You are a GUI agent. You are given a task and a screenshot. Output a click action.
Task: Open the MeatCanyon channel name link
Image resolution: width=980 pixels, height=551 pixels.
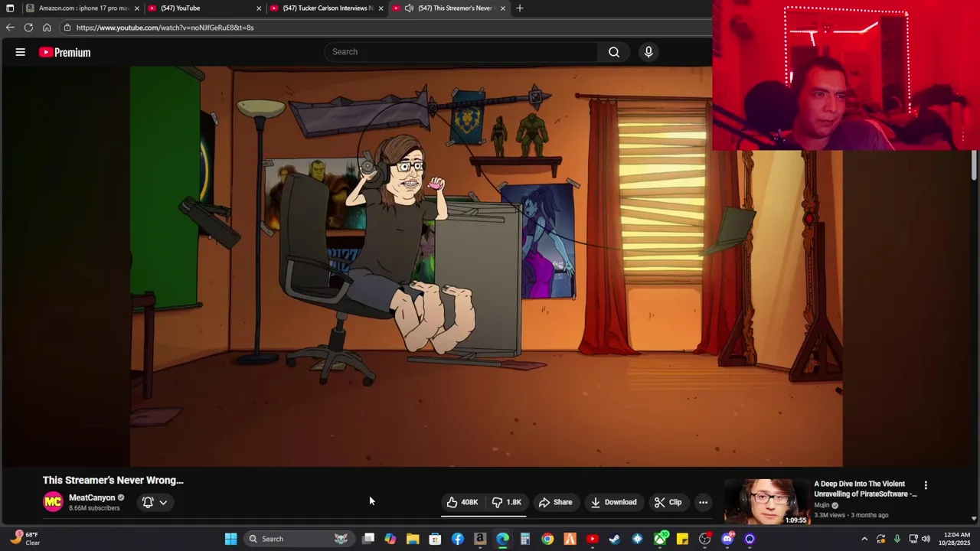coord(92,497)
